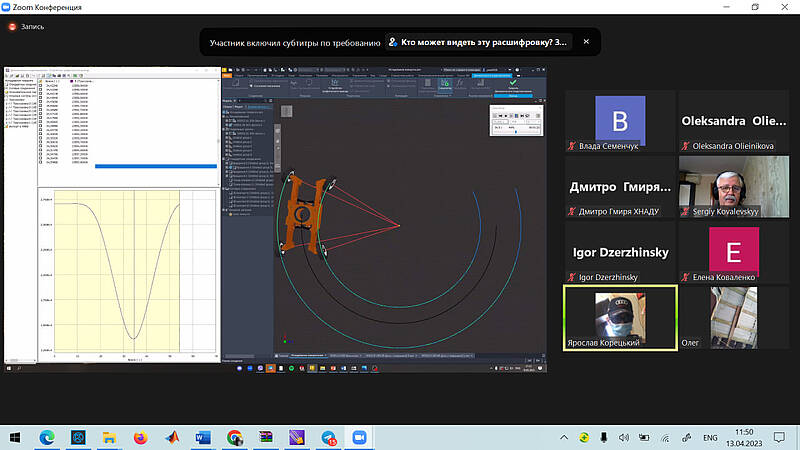Toggle the last row checkbox in grapher table

click(41, 161)
